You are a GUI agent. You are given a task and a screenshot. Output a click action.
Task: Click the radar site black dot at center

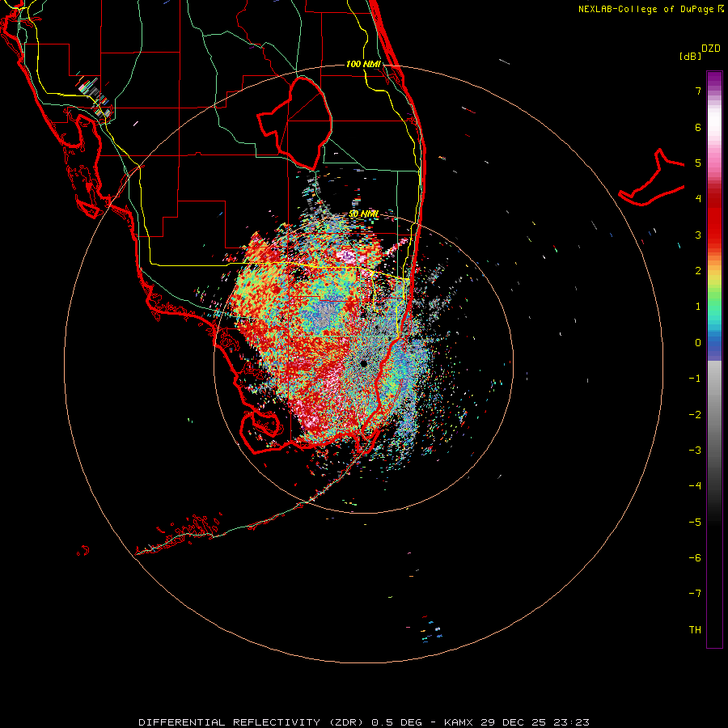[363, 363]
